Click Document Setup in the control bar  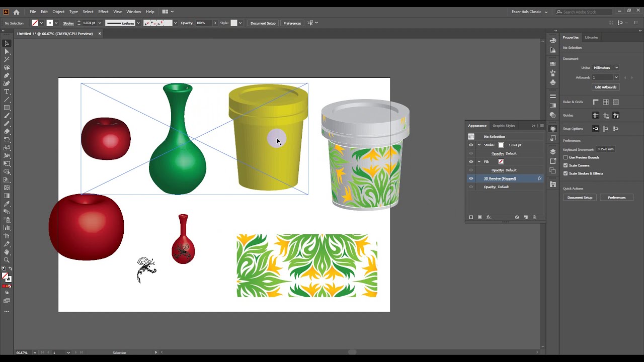pos(263,23)
